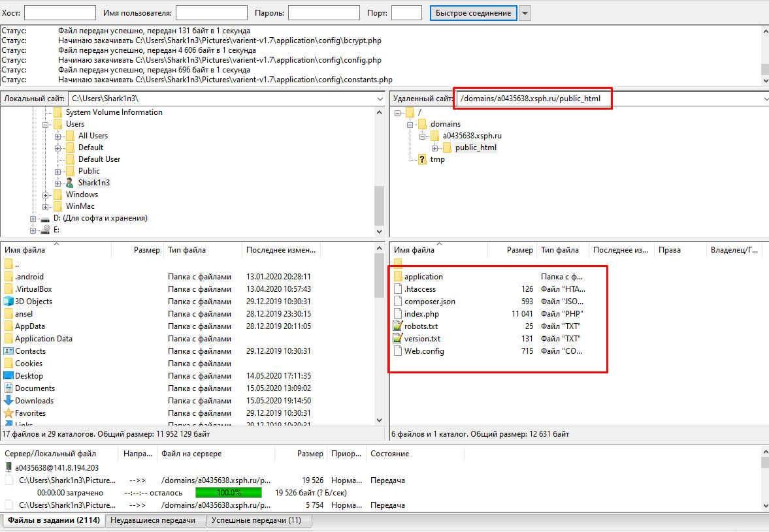The width and height of the screenshot is (769, 532).
Task: Expand the public_html remote folder
Action: pos(435,148)
